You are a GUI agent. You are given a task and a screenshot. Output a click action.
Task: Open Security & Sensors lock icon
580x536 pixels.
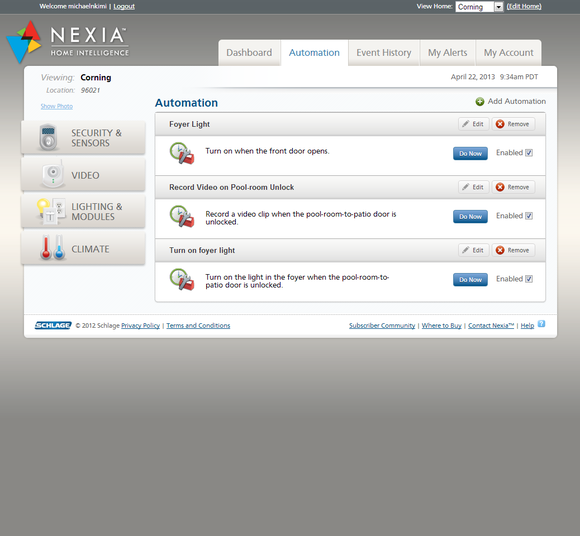point(48,137)
